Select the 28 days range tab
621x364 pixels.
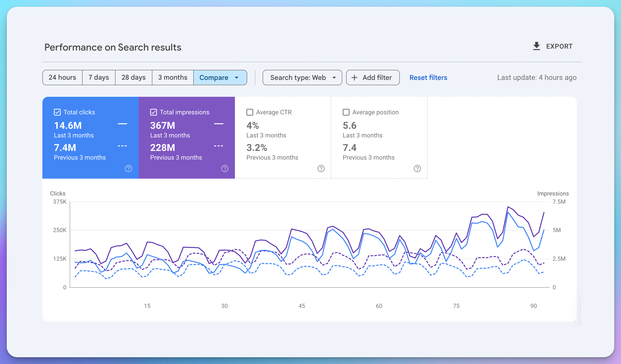[x=134, y=78]
